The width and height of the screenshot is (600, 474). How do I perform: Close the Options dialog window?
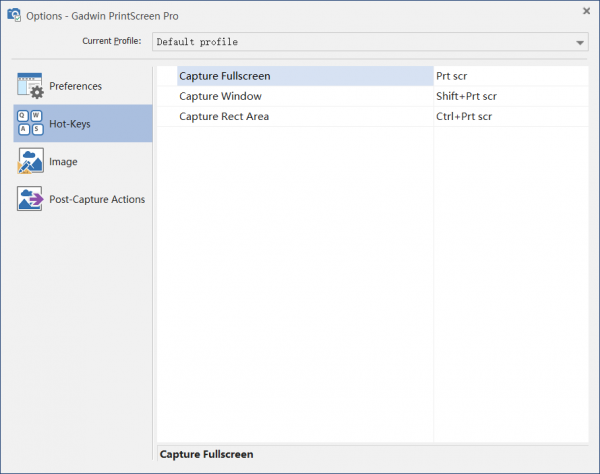click(x=586, y=11)
